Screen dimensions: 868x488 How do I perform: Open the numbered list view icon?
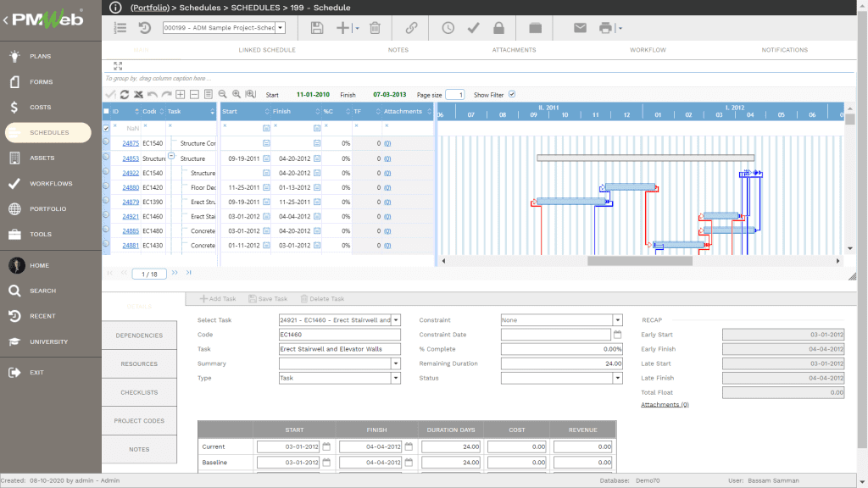120,28
